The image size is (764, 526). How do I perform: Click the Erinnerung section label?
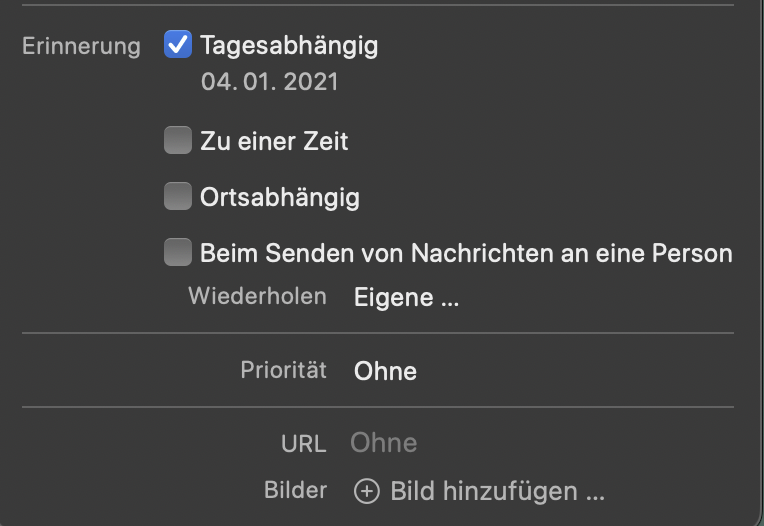[x=81, y=46]
